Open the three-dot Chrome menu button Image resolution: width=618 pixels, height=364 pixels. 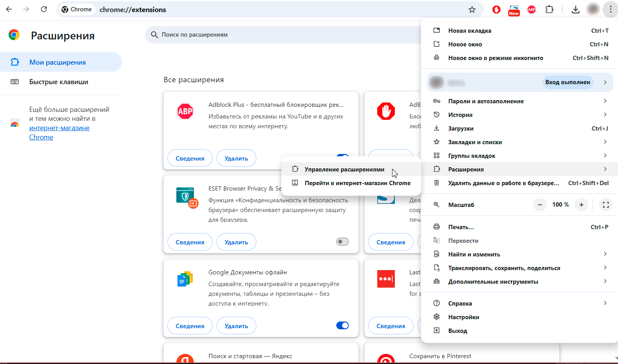(x=610, y=10)
